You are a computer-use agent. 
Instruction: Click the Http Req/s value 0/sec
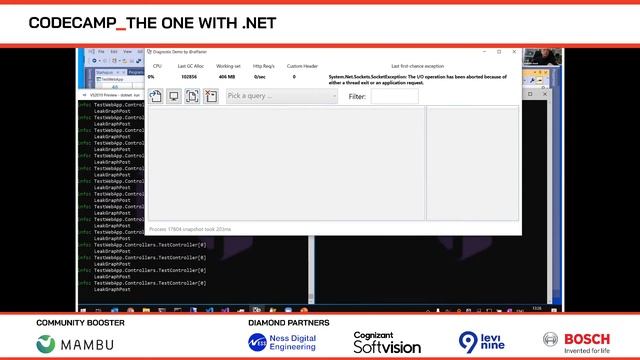point(260,77)
